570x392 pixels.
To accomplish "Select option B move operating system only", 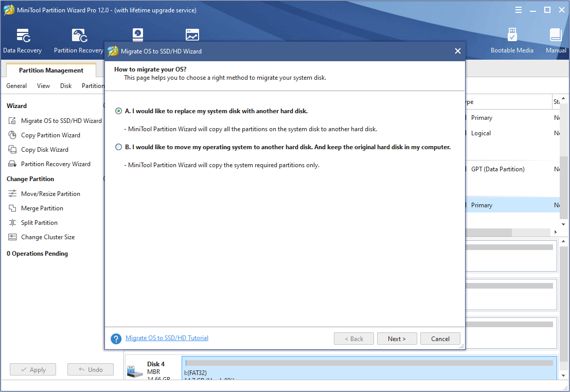I will [x=118, y=147].
